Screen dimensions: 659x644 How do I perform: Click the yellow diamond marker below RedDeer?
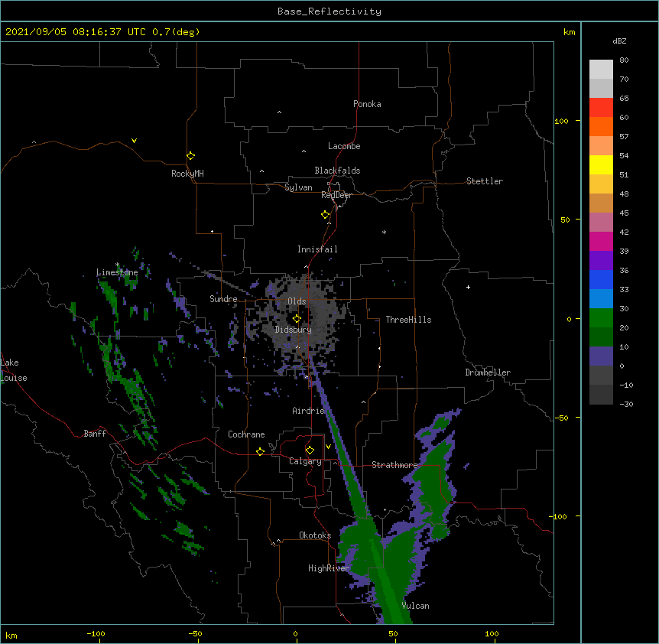tap(326, 214)
